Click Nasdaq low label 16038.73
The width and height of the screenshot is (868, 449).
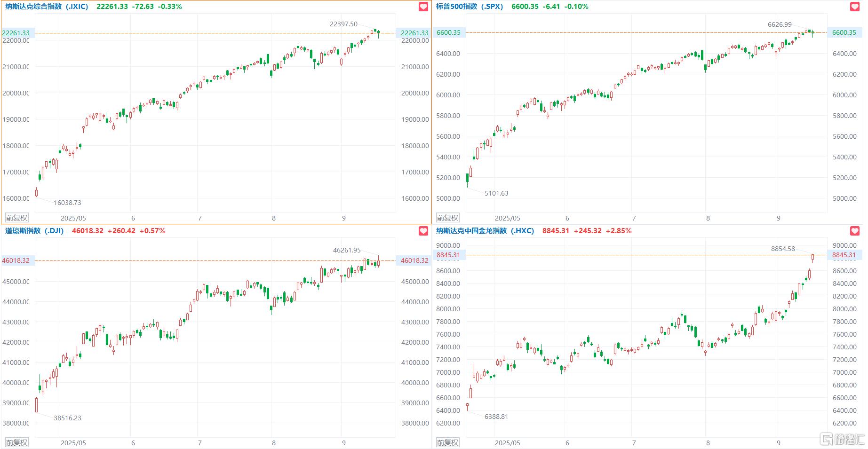point(67,203)
